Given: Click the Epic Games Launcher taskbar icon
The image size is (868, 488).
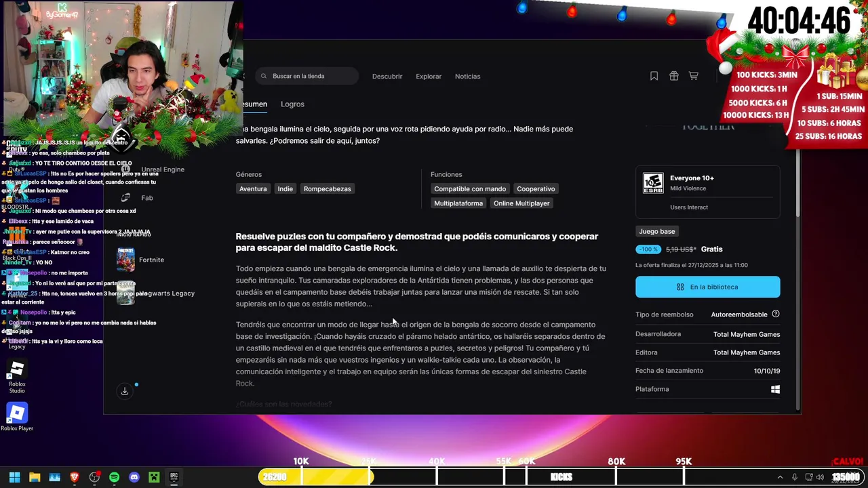Looking at the screenshot, I should click(174, 477).
